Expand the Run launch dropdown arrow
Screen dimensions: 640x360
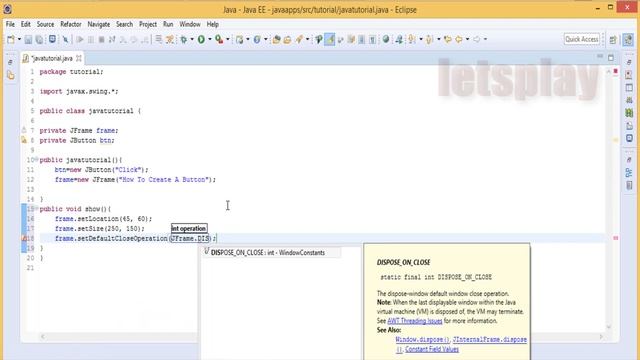[210, 40]
